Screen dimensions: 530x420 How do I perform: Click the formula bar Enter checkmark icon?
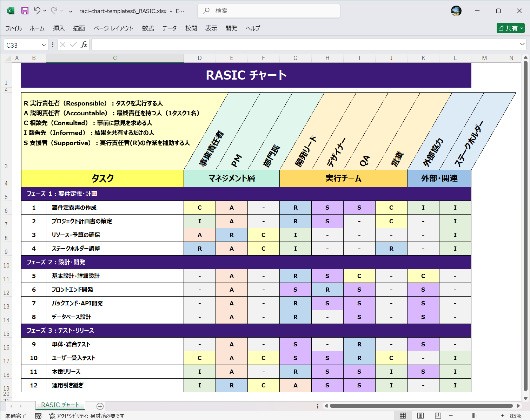click(x=73, y=45)
